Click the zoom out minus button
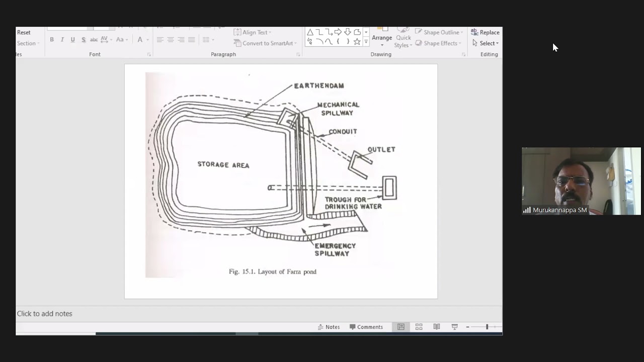Screen dimensions: 644x362 (467, 327)
